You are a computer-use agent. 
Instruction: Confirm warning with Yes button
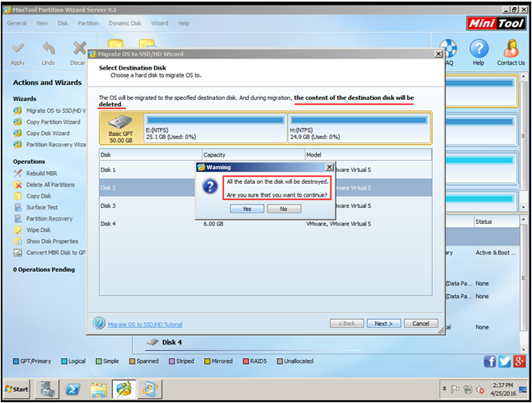tap(247, 209)
